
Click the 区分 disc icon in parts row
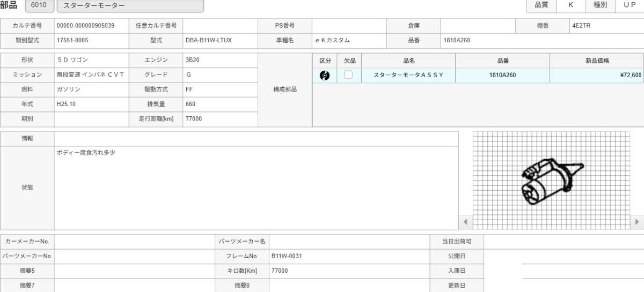tap(325, 75)
